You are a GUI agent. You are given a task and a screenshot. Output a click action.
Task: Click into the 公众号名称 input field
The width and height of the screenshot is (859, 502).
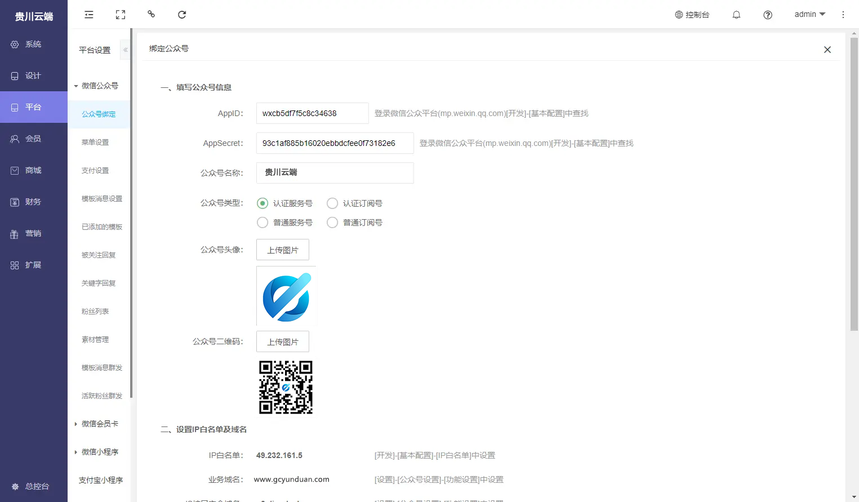pyautogui.click(x=335, y=173)
